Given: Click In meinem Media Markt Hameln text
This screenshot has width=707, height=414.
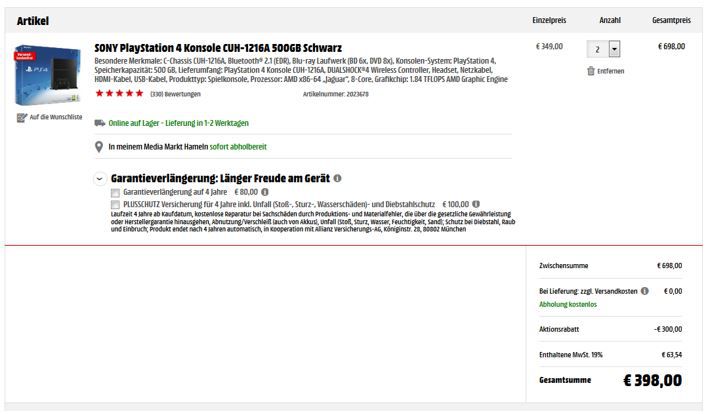Looking at the screenshot, I should point(158,147).
